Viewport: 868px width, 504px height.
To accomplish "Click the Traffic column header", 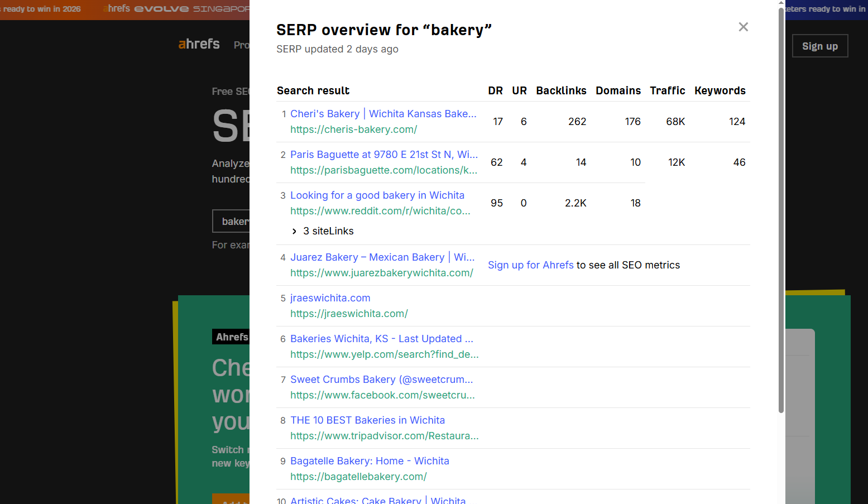I will (667, 90).
